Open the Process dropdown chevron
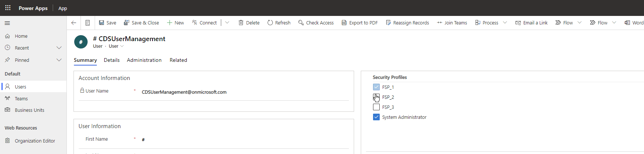Screen dimensions: 644x154 [505, 23]
